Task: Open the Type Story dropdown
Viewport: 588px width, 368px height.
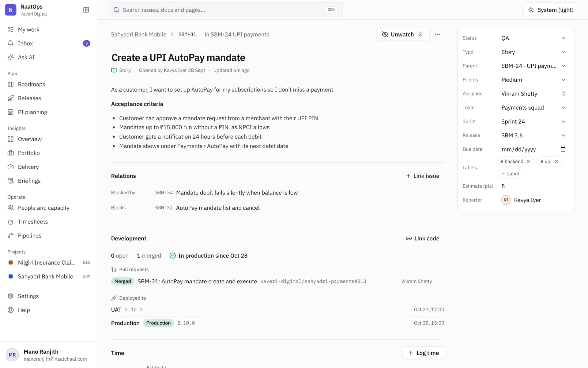Action: click(533, 52)
